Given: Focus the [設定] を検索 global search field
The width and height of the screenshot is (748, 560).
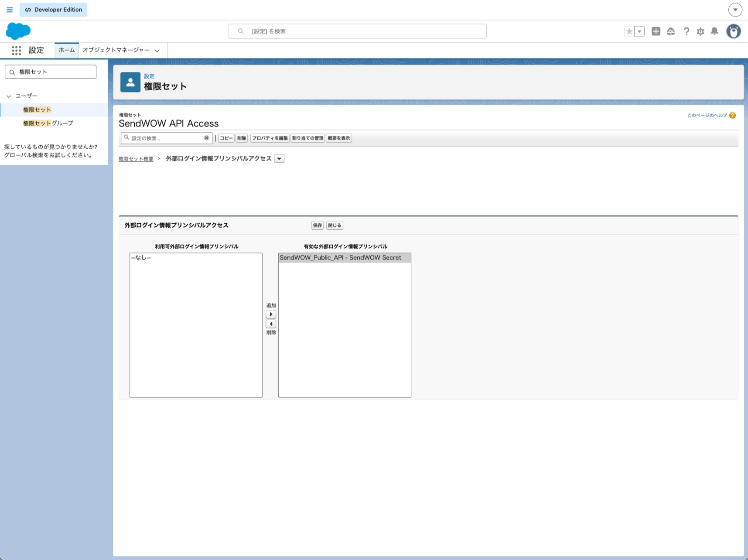Looking at the screenshot, I should click(357, 31).
